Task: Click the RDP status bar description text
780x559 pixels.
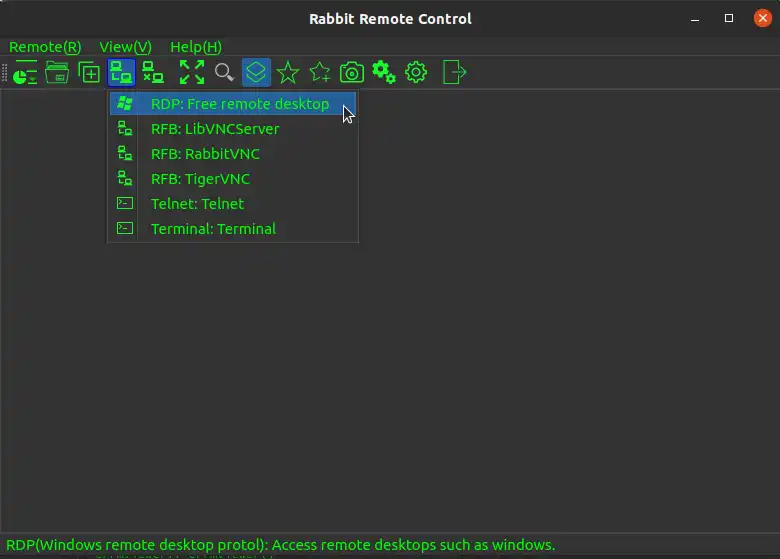Action: [281, 545]
